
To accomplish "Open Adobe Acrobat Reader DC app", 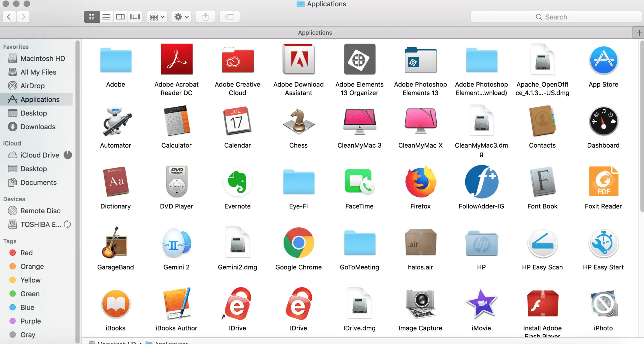I will point(176,59).
